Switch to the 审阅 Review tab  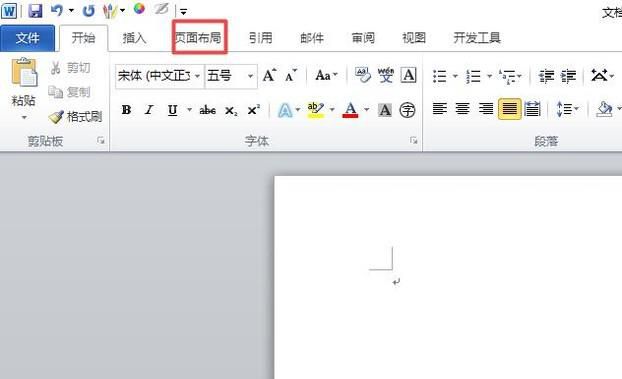[x=363, y=38]
